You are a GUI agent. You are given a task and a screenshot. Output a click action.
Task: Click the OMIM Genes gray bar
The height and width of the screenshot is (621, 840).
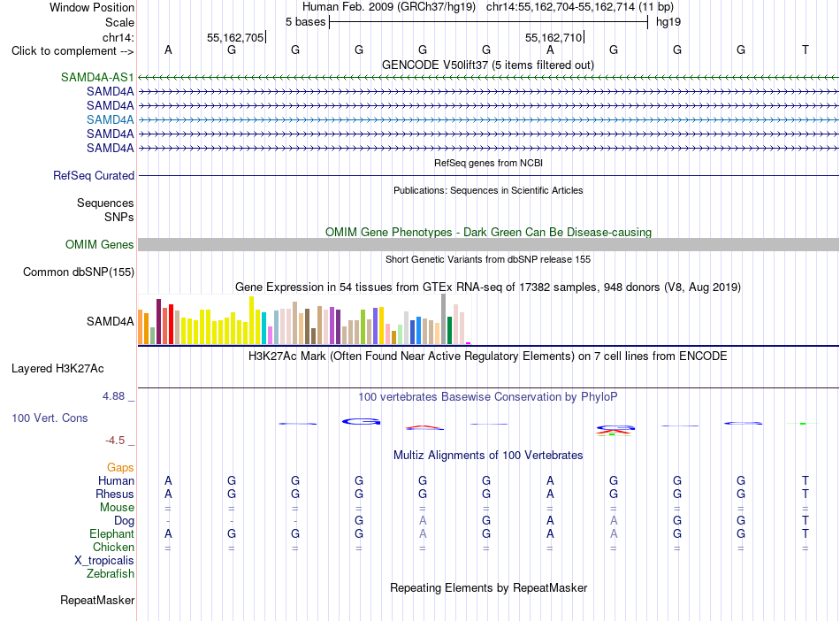(488, 245)
